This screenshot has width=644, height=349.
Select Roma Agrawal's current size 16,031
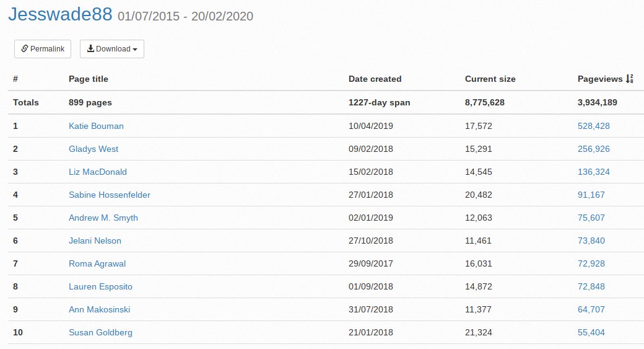(479, 264)
